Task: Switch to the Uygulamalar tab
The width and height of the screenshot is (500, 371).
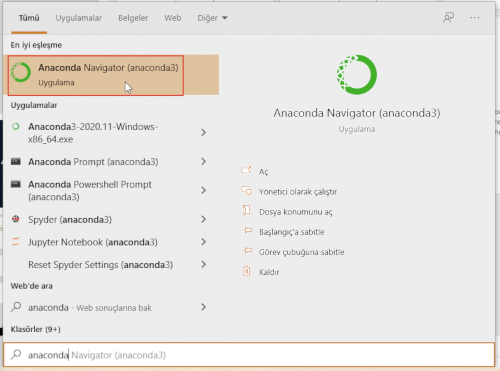Action: (79, 18)
